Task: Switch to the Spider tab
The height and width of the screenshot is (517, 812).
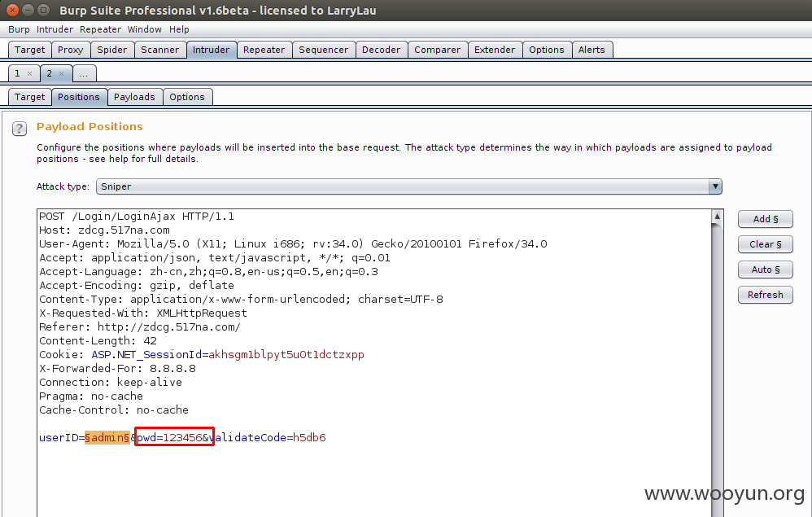Action: 111,50
